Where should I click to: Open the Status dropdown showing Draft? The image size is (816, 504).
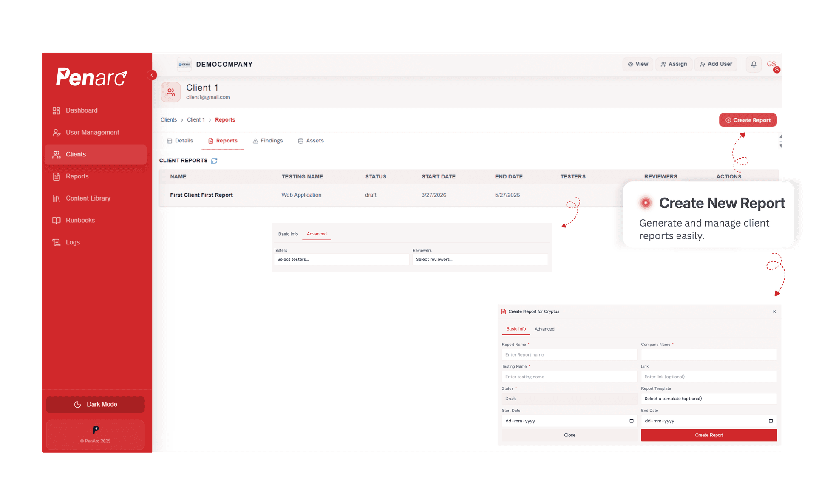569,399
